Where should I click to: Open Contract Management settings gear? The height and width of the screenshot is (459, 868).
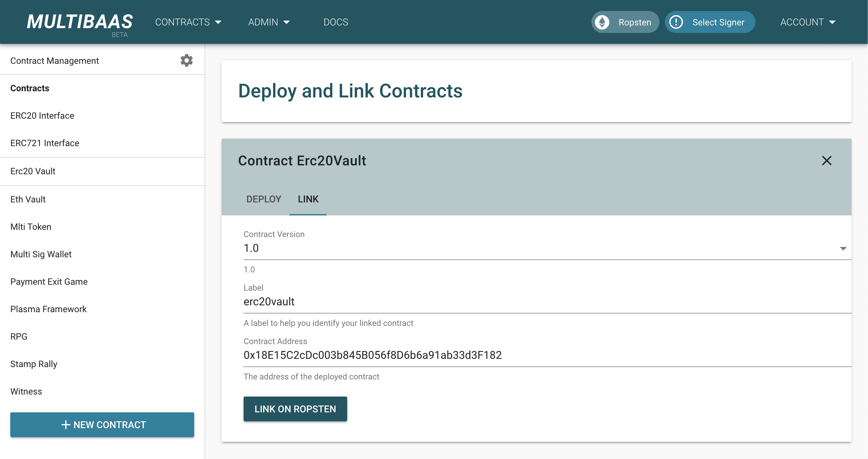187,61
